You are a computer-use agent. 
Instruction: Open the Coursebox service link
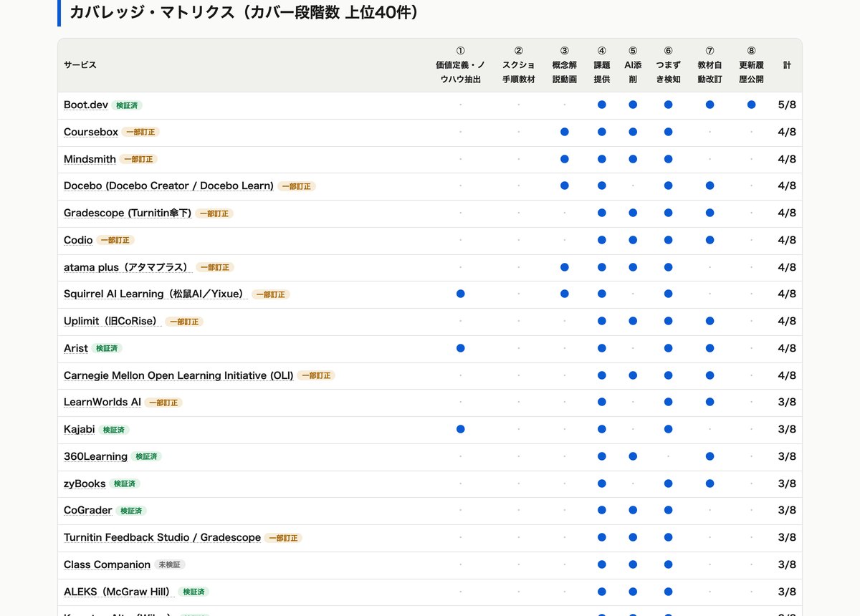click(x=91, y=132)
